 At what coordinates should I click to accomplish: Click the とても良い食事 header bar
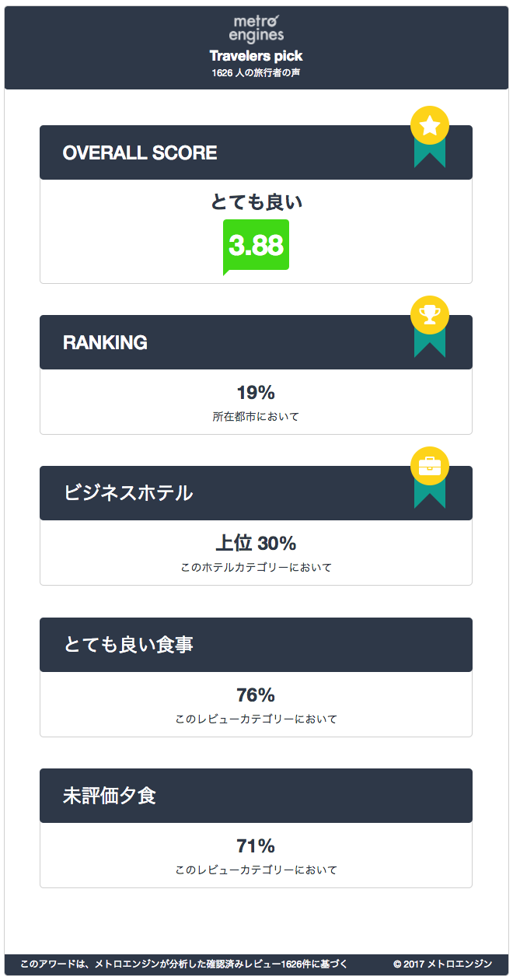point(128,645)
